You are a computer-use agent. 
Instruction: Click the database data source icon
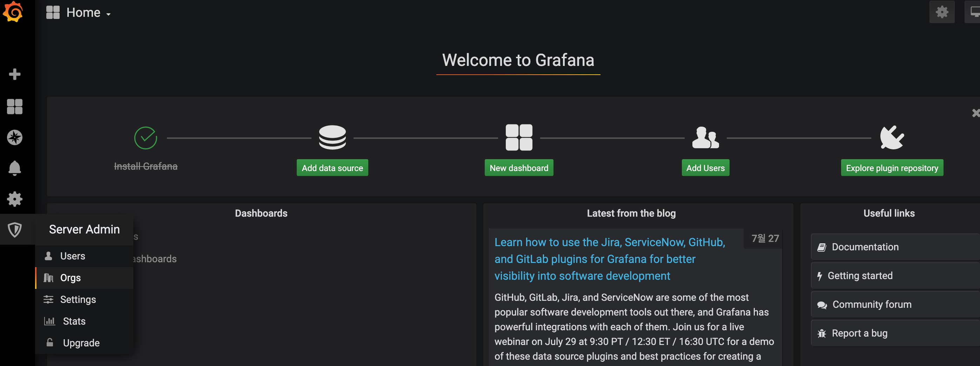[x=332, y=137]
